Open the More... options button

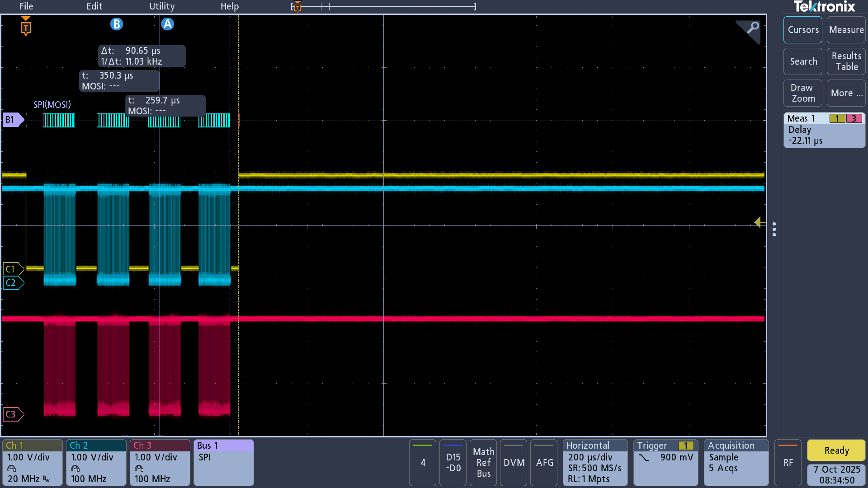click(x=846, y=93)
